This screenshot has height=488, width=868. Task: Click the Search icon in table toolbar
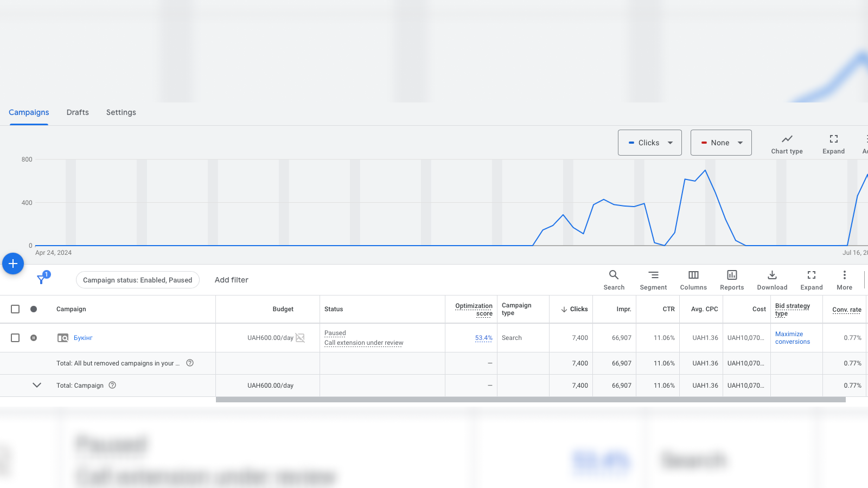pos(614,280)
